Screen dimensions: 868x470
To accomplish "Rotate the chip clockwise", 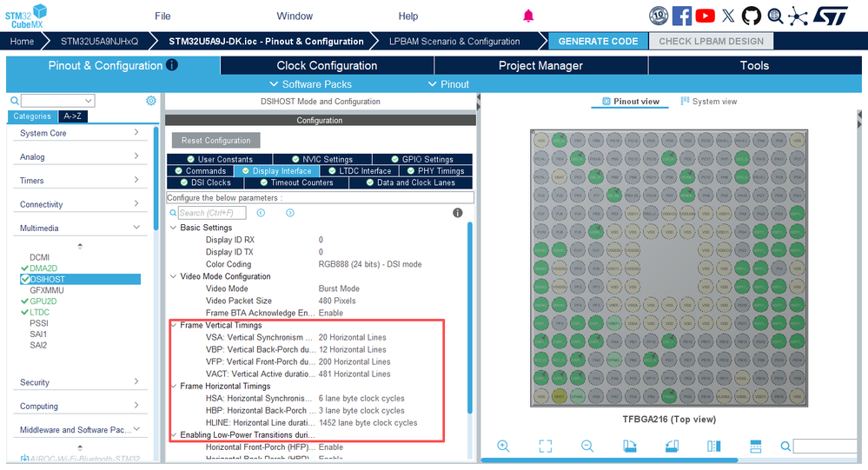I will click(629, 446).
